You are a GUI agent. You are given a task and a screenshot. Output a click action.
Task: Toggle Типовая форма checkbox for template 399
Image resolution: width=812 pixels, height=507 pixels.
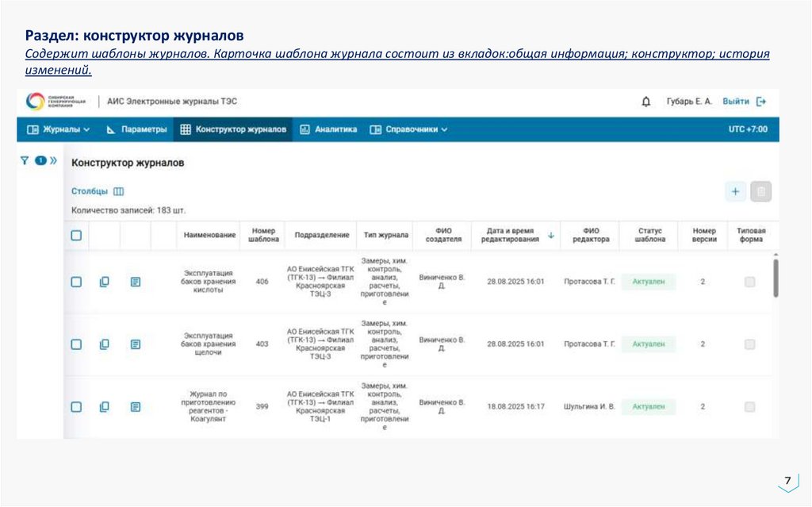pos(749,407)
